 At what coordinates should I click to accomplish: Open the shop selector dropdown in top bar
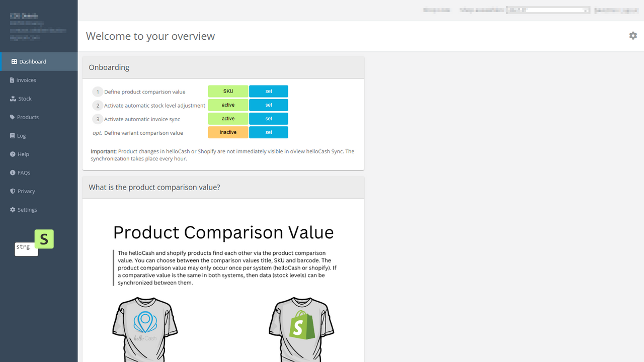[548, 10]
